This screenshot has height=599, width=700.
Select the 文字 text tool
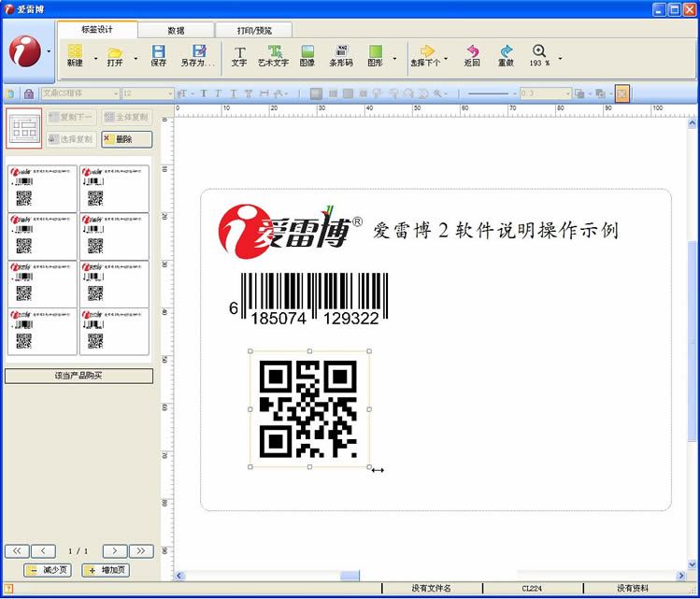tap(239, 56)
